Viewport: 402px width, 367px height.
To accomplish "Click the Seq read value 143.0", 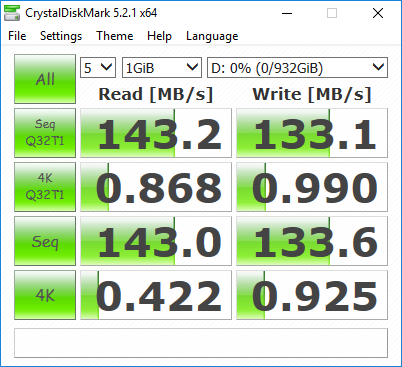I will click(x=156, y=241).
